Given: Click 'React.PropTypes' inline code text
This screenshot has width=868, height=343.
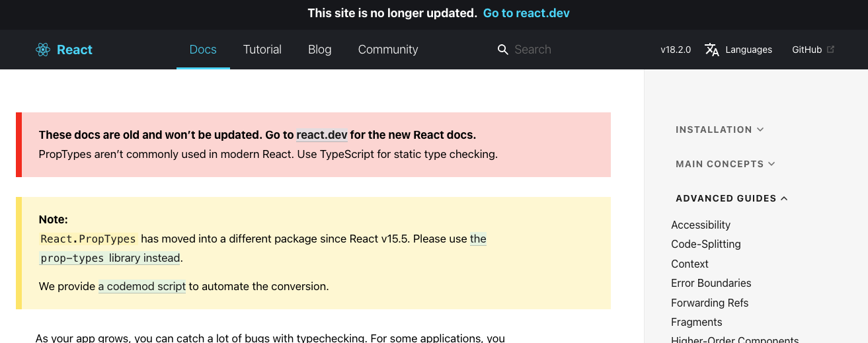Looking at the screenshot, I should [x=89, y=239].
